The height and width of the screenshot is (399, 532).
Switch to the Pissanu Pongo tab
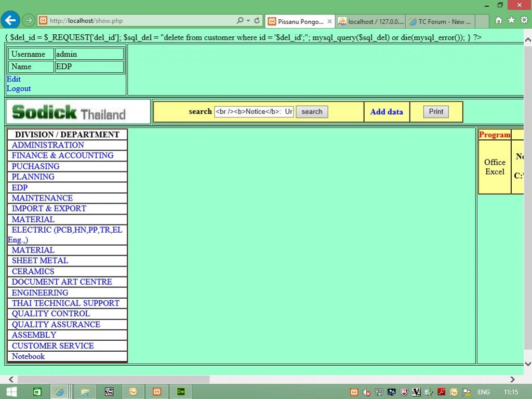[300, 21]
